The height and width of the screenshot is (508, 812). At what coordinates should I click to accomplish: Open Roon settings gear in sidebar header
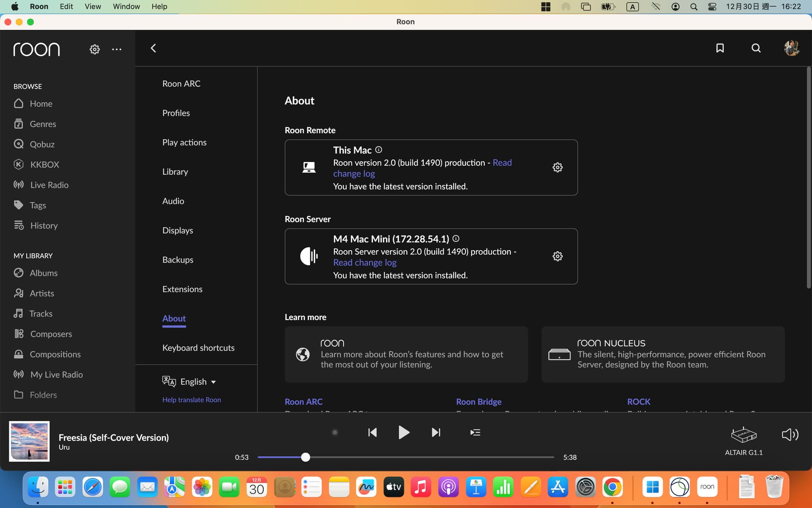(94, 49)
